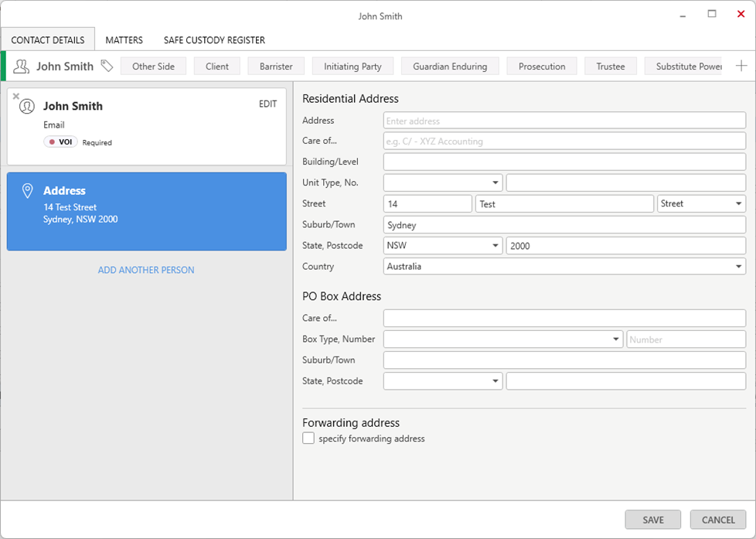This screenshot has width=756, height=539.
Task: Click the Email text under John Smith
Action: (53, 125)
